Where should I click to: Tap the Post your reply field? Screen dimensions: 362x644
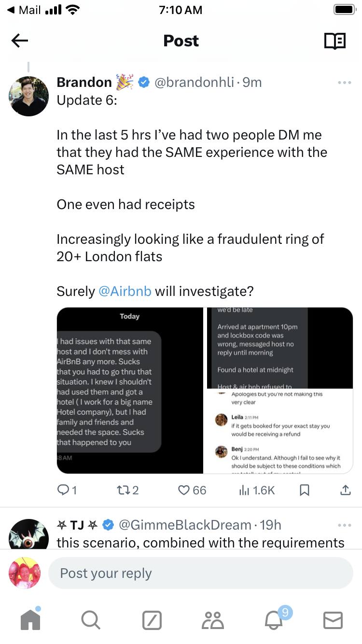(x=200, y=573)
